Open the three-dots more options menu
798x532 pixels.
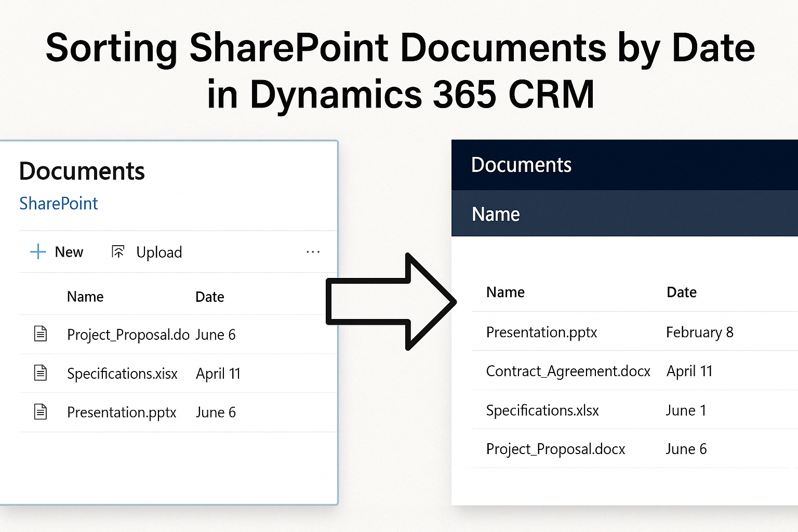coord(313,252)
